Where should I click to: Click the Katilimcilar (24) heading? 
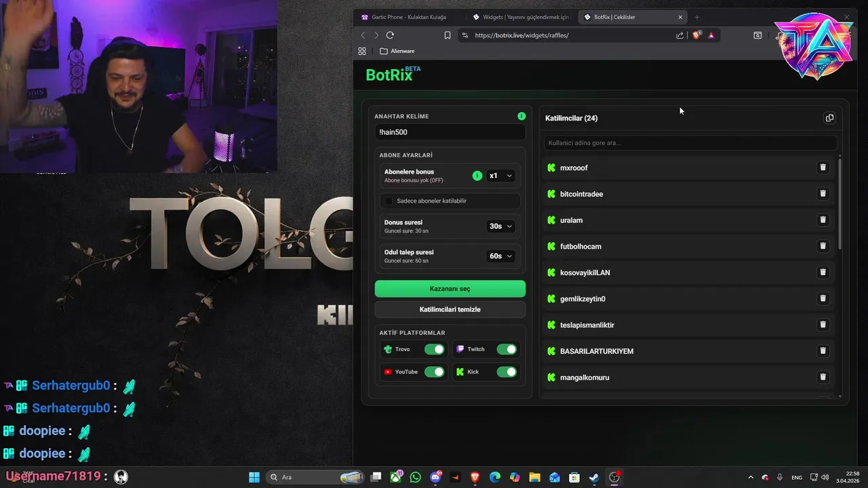(x=572, y=118)
